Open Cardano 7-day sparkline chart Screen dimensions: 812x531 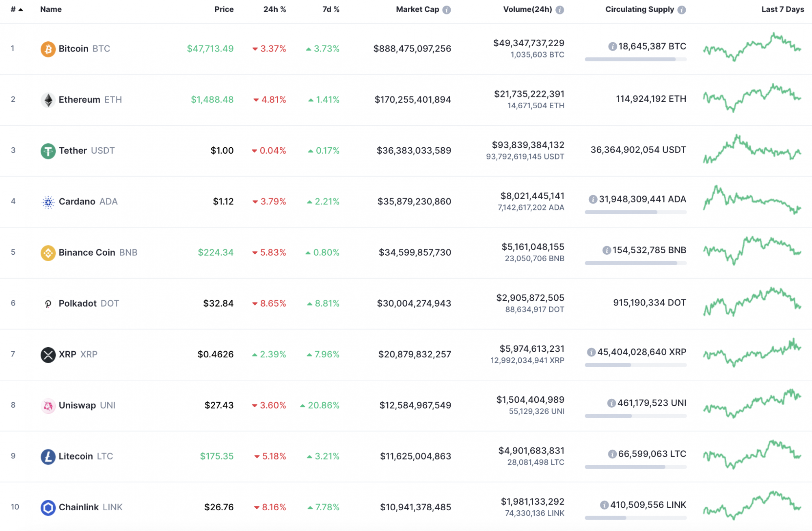(x=752, y=200)
